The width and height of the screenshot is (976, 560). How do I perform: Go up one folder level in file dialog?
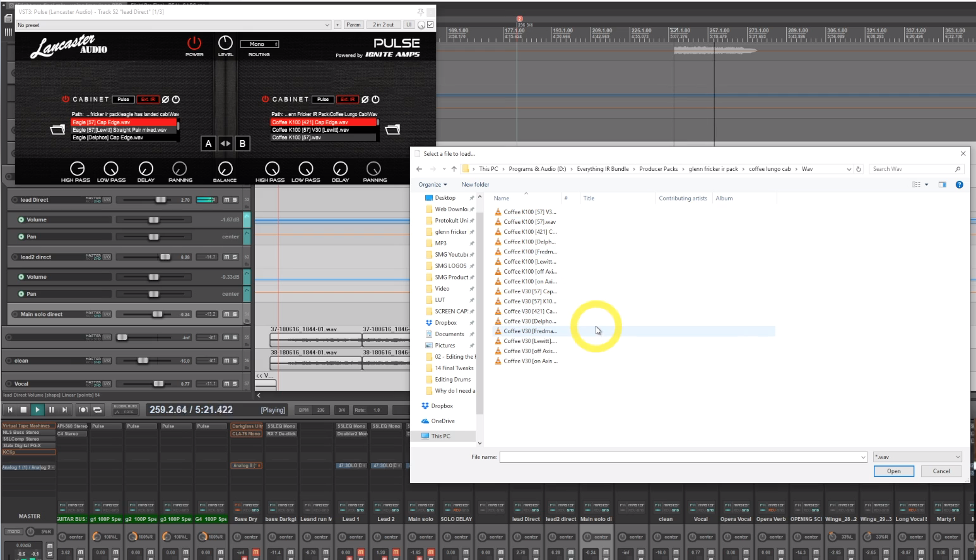click(x=454, y=169)
